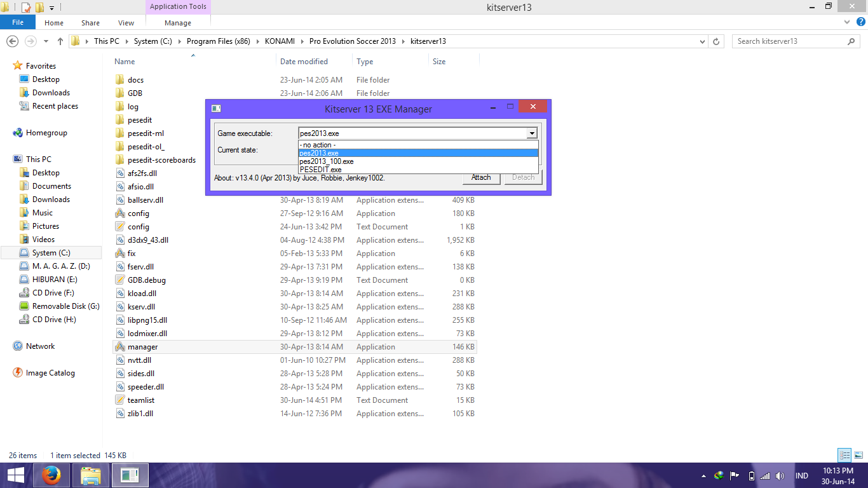Open the docs folder icon

120,80
